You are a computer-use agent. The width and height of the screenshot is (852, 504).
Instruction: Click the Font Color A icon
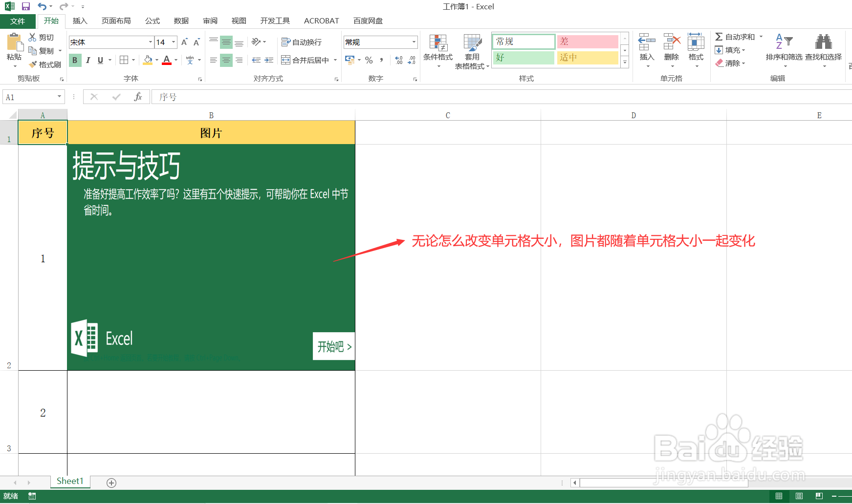pos(167,60)
